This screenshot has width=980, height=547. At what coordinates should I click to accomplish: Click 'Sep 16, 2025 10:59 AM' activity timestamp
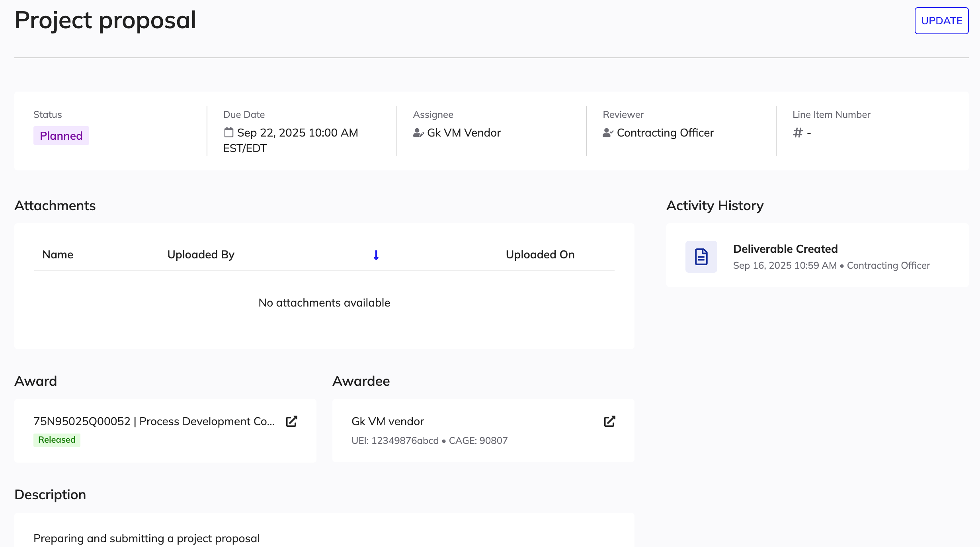[785, 265]
